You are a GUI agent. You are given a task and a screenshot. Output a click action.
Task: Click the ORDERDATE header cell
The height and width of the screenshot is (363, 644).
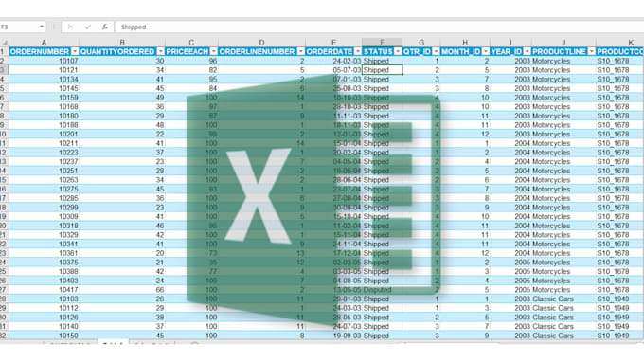(x=333, y=51)
